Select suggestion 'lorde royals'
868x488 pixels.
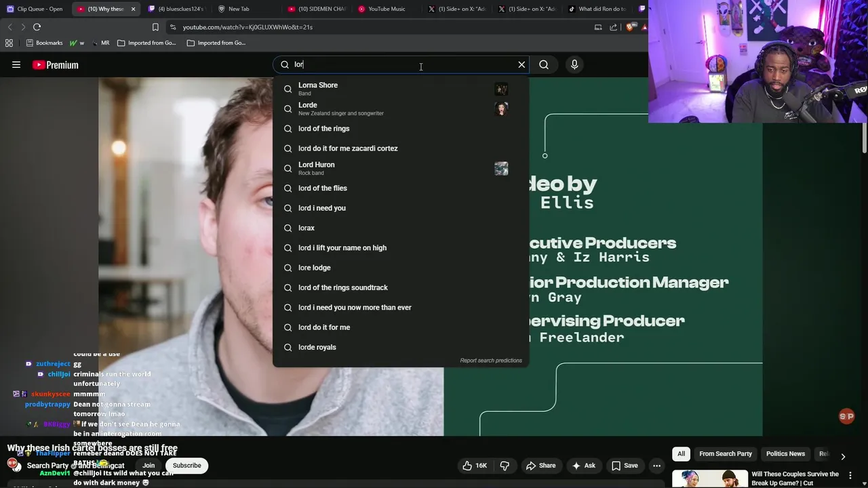(401, 347)
